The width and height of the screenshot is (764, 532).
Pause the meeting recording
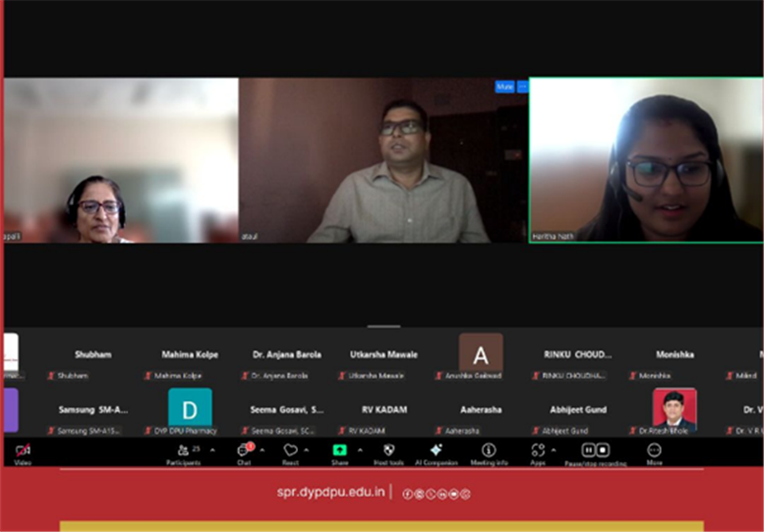588,450
